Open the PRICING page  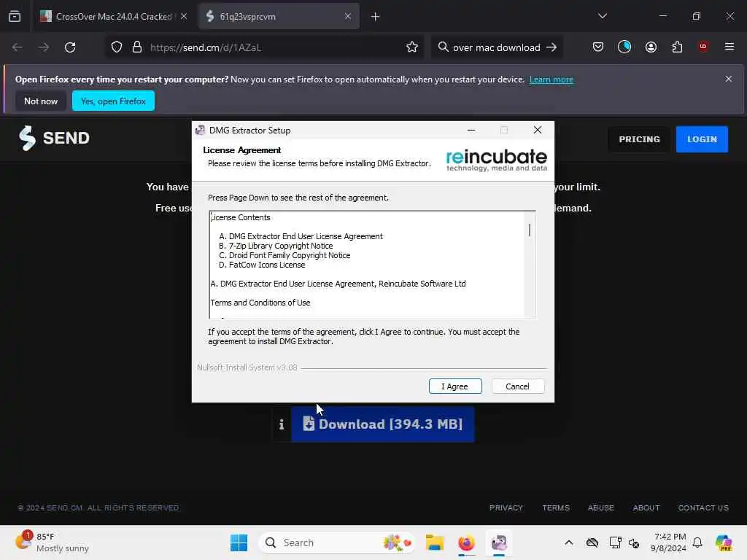point(639,139)
